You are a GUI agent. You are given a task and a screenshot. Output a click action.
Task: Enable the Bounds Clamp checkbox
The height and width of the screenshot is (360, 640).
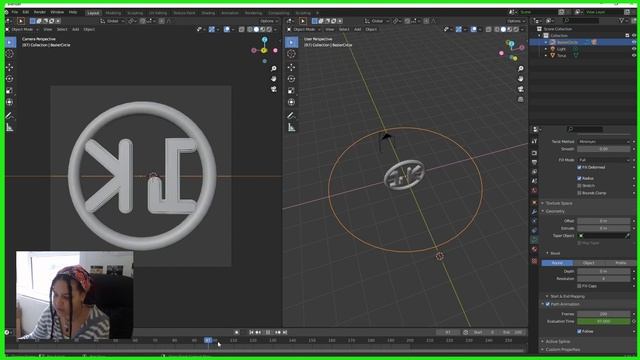[579, 193]
